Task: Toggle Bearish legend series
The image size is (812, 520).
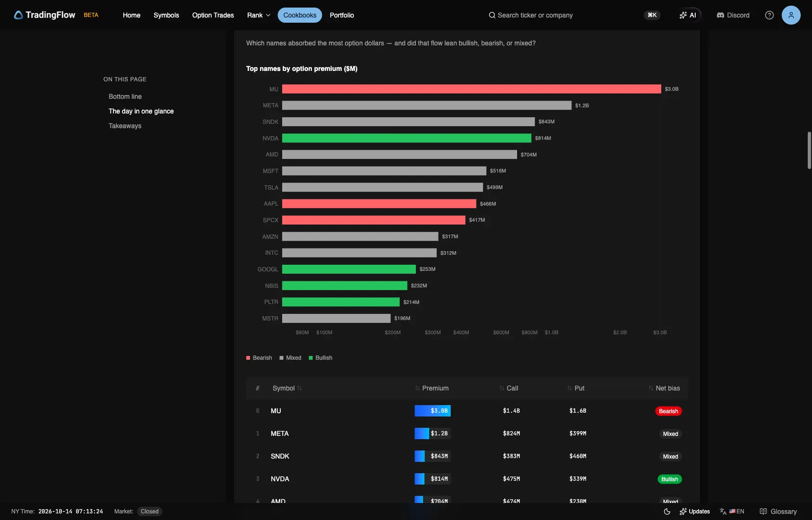Action: [x=259, y=358]
